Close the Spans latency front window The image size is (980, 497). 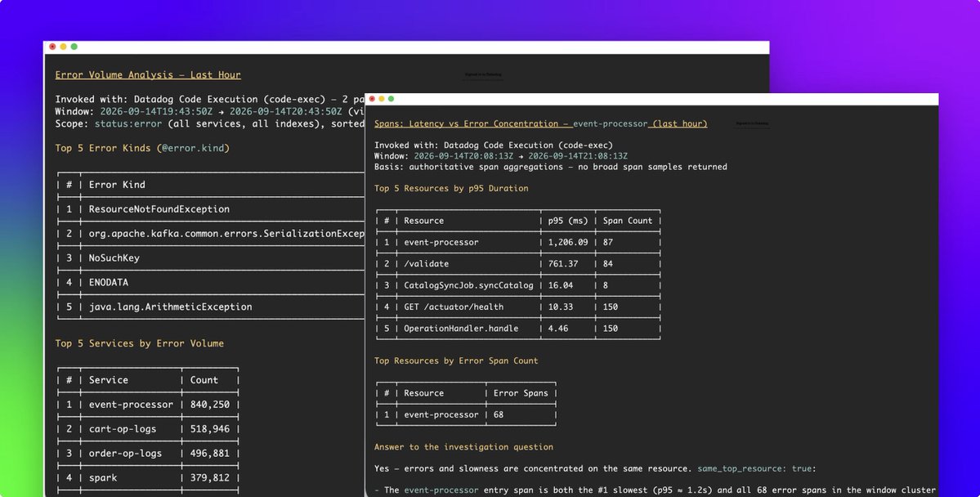[x=372, y=99]
